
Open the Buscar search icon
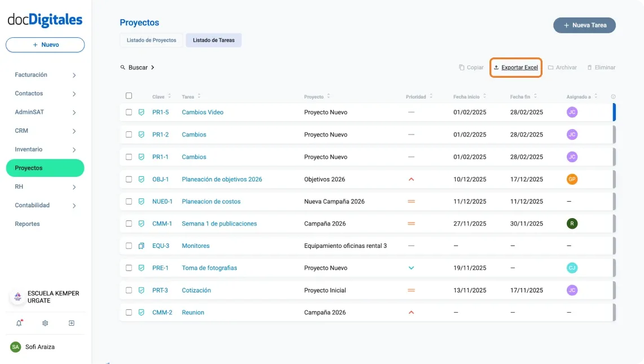(123, 67)
